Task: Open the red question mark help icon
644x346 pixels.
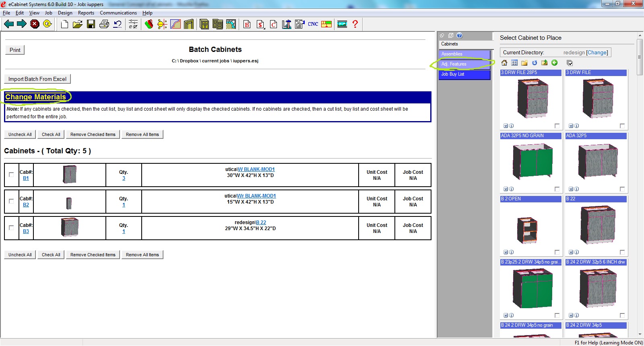Action: [x=355, y=24]
